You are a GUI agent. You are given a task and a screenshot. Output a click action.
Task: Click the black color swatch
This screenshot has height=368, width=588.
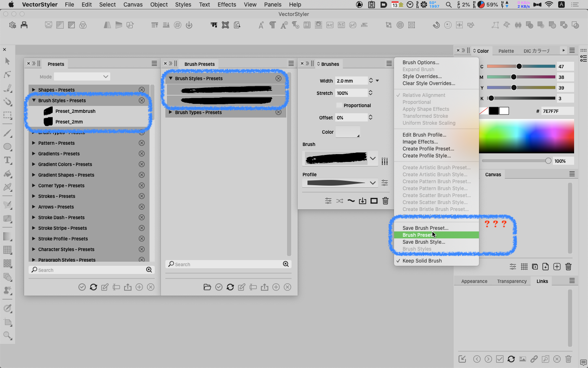coord(494,111)
